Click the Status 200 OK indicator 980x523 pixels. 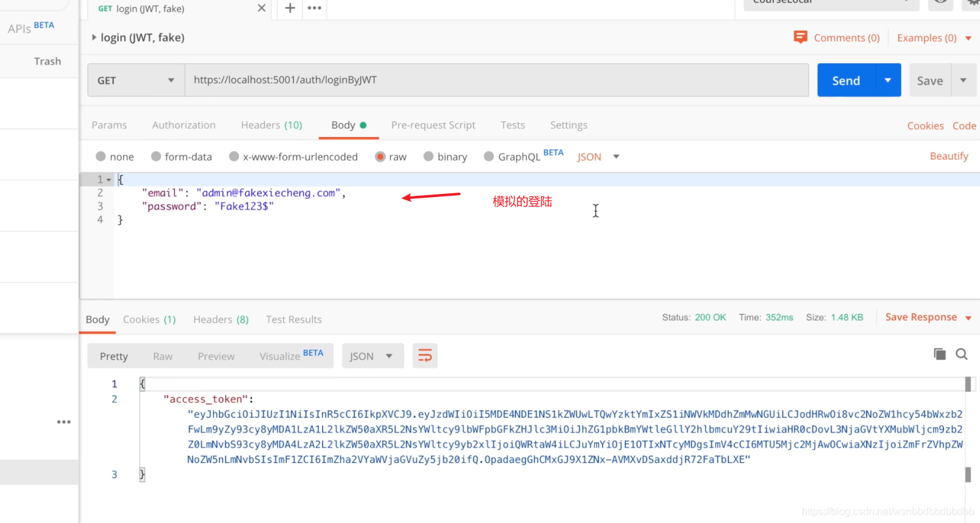pyautogui.click(x=694, y=318)
